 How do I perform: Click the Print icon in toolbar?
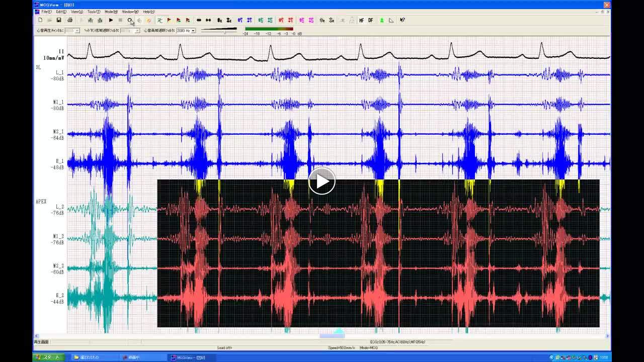pyautogui.click(x=70, y=20)
